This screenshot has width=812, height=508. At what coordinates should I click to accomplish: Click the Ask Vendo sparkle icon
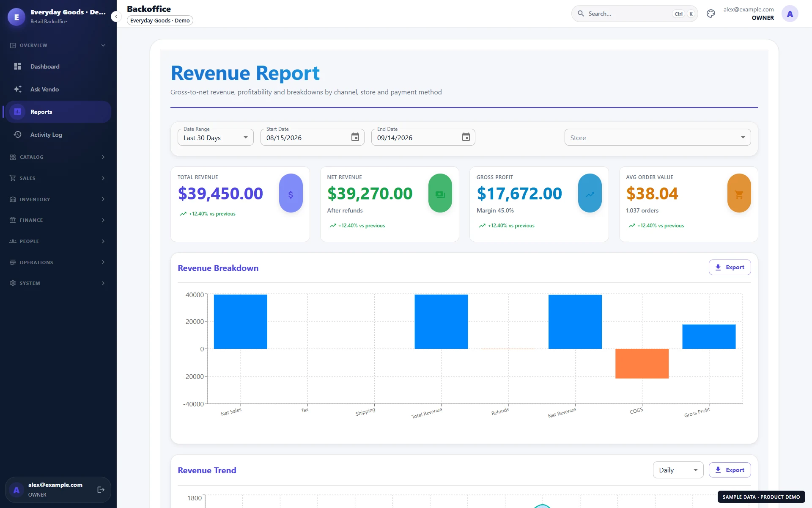pyautogui.click(x=17, y=89)
